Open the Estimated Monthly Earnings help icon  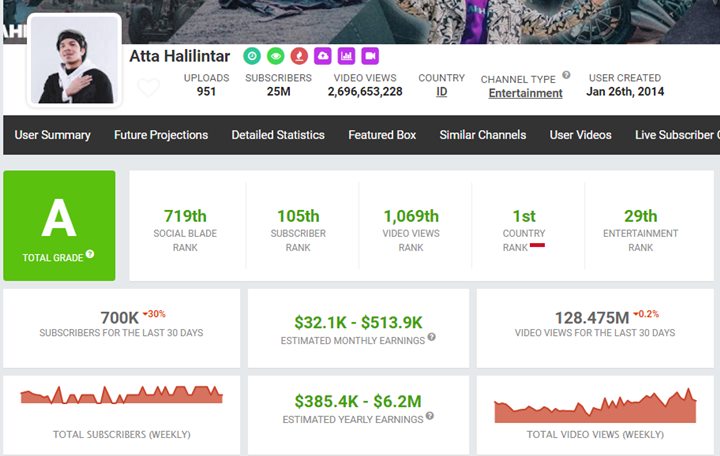pos(432,337)
